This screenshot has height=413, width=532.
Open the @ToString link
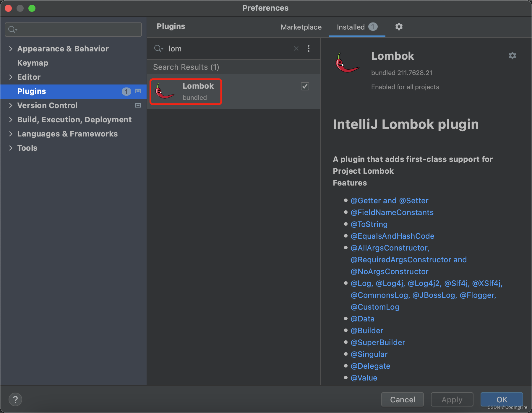point(369,224)
